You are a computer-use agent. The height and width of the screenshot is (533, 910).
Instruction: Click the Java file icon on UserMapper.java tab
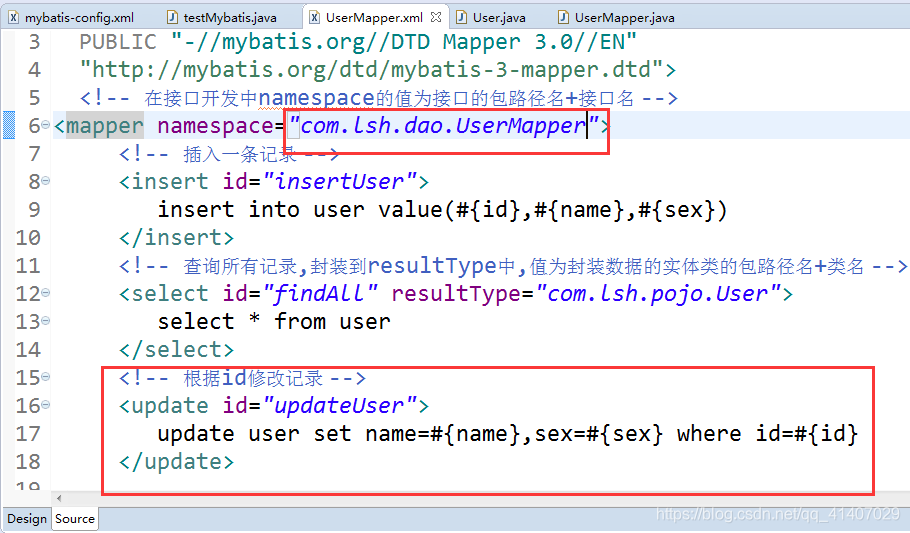[x=564, y=17]
